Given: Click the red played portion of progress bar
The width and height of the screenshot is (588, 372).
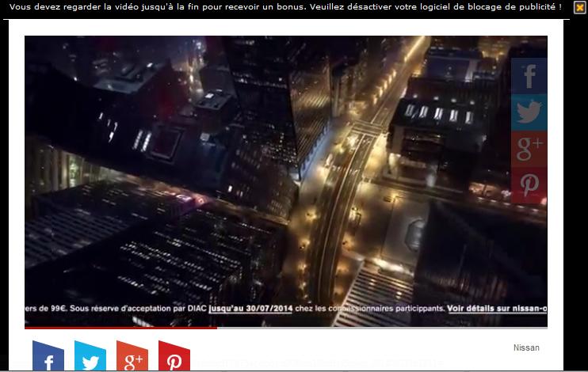Looking at the screenshot, I should point(119,327).
